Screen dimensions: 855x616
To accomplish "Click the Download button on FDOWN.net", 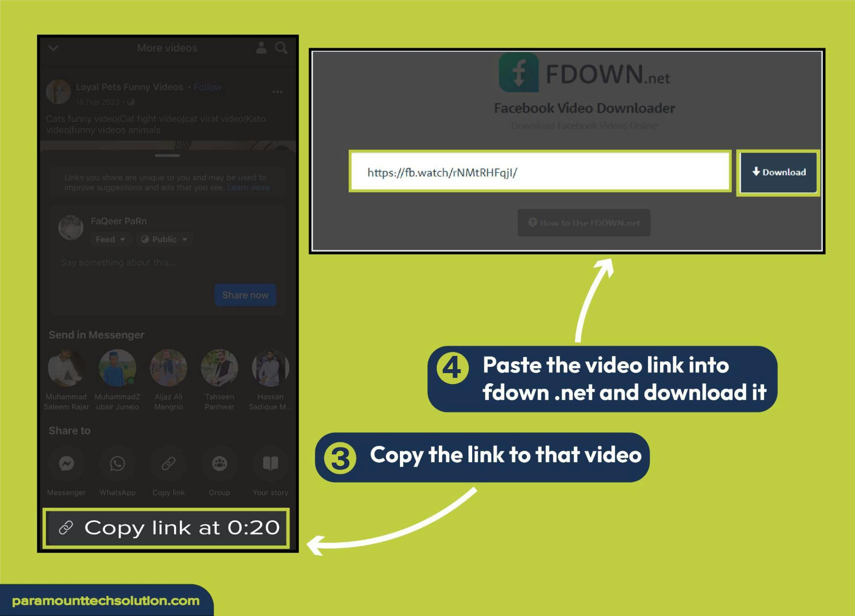I will coord(778,172).
